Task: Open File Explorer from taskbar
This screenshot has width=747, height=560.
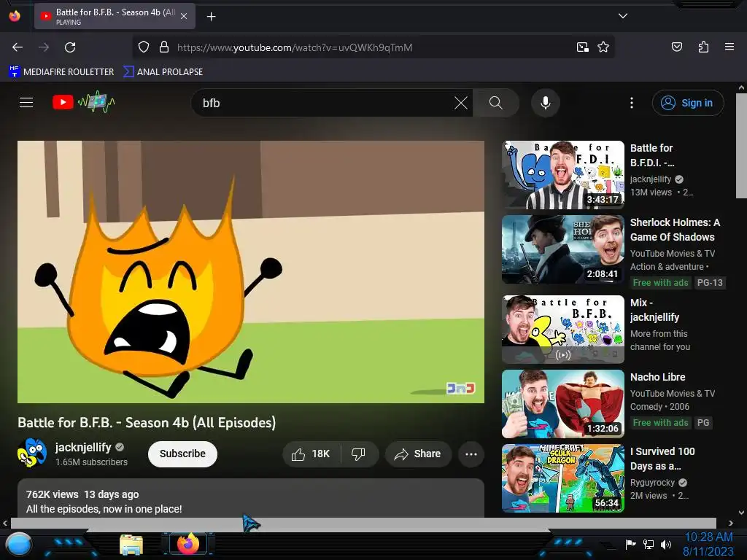Action: coord(131,545)
